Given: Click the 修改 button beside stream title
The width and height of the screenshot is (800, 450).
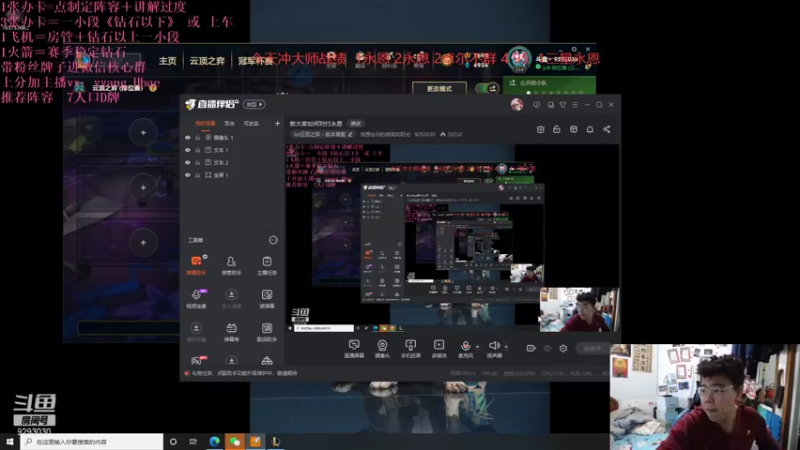Looking at the screenshot, I should (355, 123).
